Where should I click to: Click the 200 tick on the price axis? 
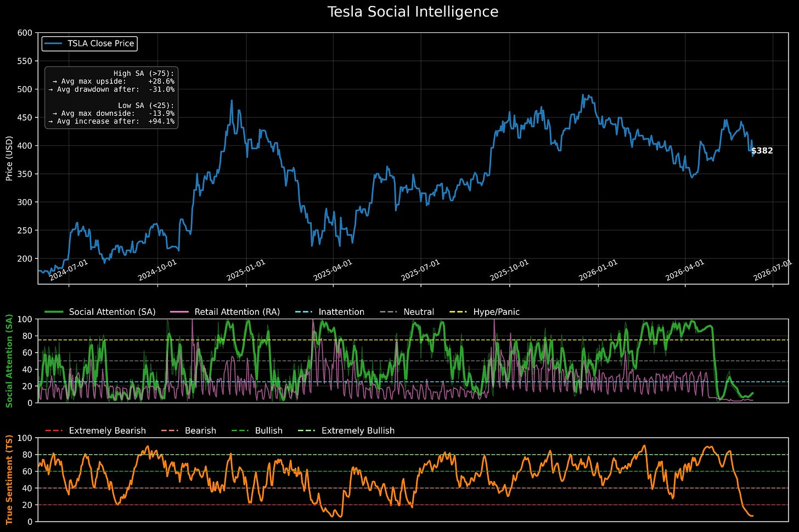(25, 258)
